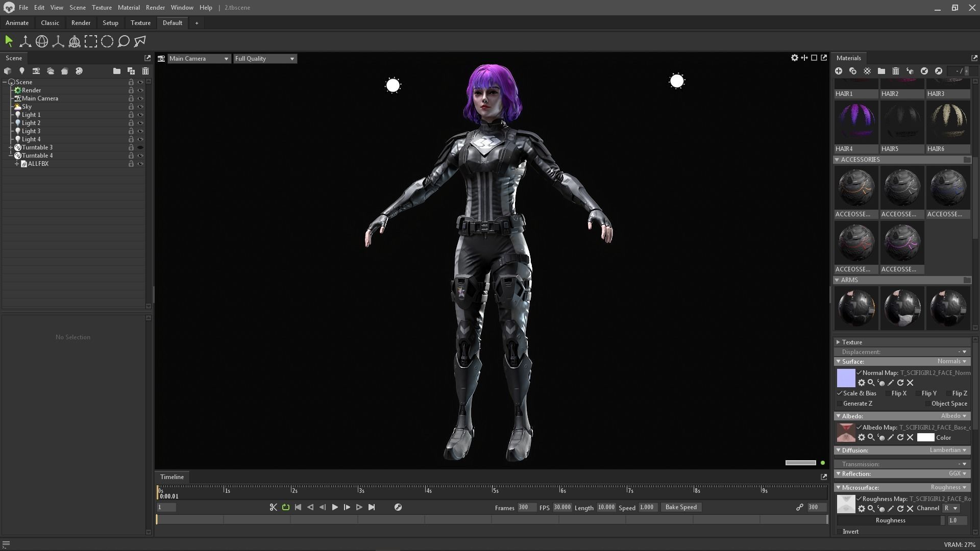Choose the circle selection tool

point(107,41)
